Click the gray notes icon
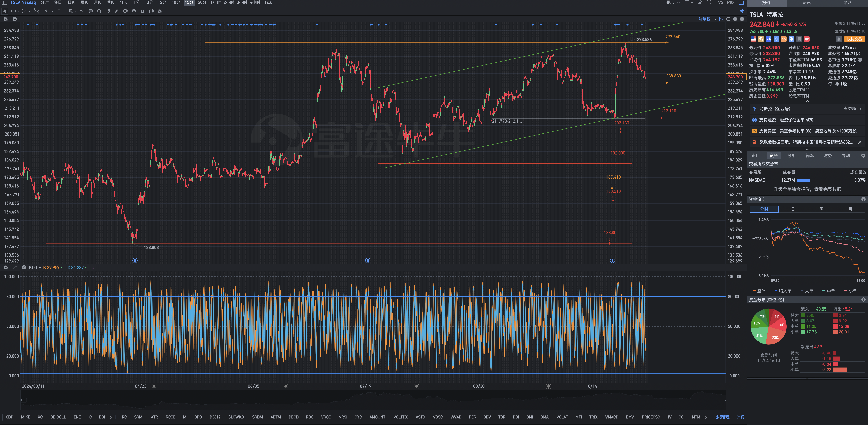This screenshot has height=425, width=868. (799, 39)
